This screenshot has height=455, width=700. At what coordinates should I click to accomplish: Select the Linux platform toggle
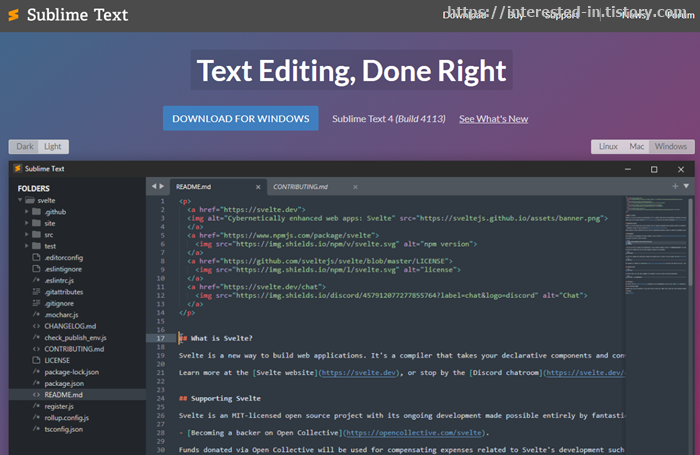tap(608, 146)
